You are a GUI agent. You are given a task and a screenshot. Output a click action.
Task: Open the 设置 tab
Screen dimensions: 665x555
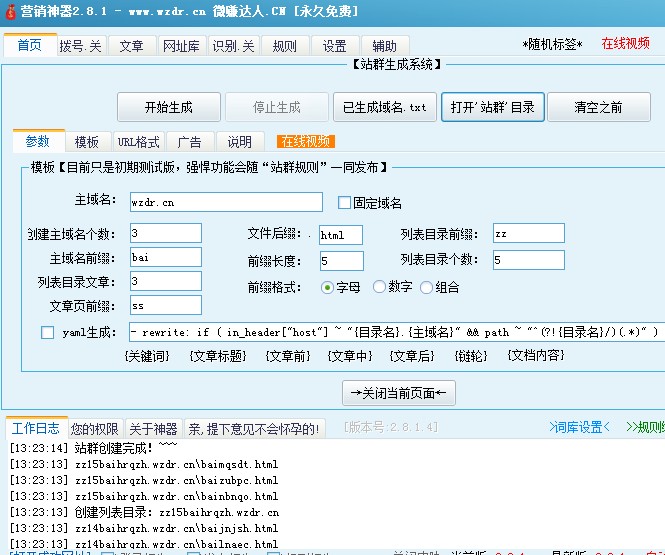pos(335,46)
